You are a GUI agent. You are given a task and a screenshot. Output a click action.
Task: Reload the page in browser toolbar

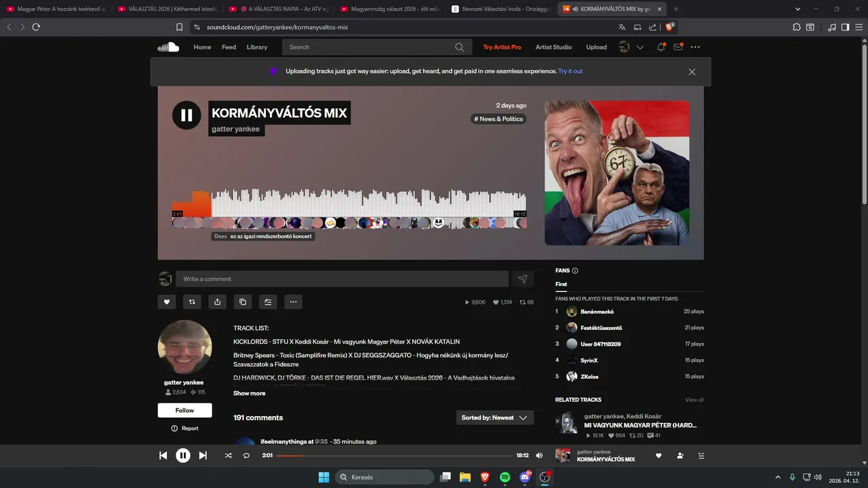tap(36, 27)
